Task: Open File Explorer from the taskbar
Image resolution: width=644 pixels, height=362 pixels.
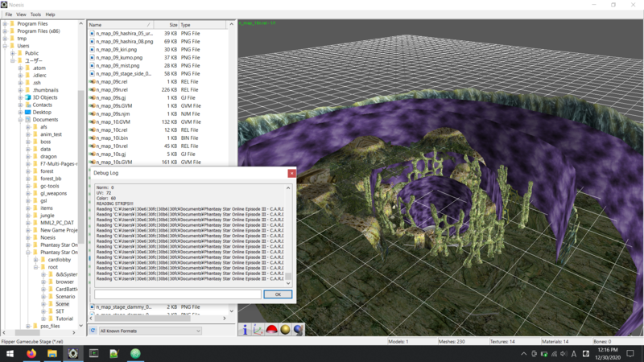Action: [52, 353]
